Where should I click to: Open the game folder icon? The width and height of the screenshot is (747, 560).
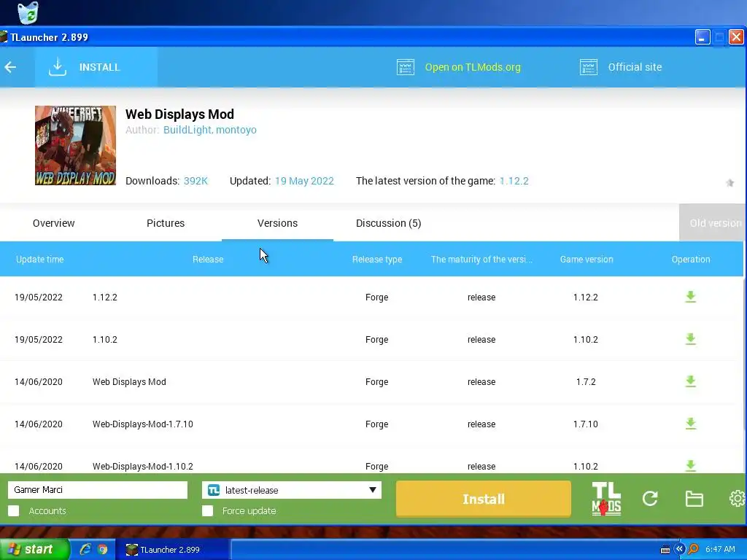coord(694,499)
